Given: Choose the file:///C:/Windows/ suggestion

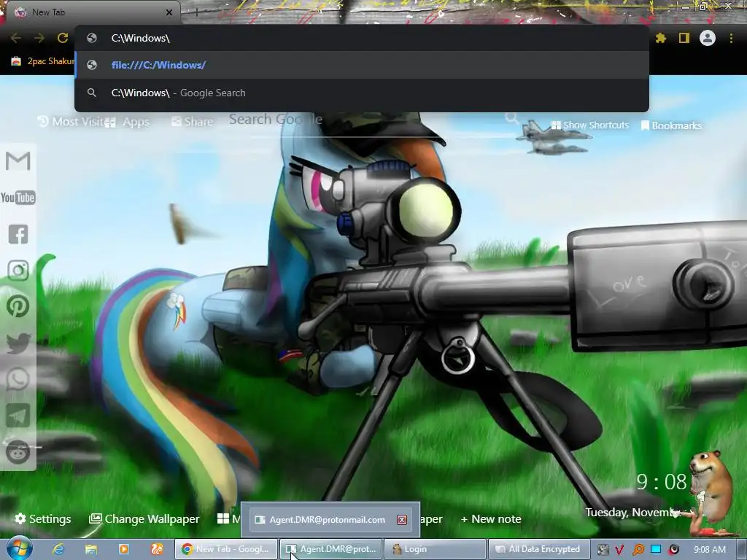Looking at the screenshot, I should point(362,65).
